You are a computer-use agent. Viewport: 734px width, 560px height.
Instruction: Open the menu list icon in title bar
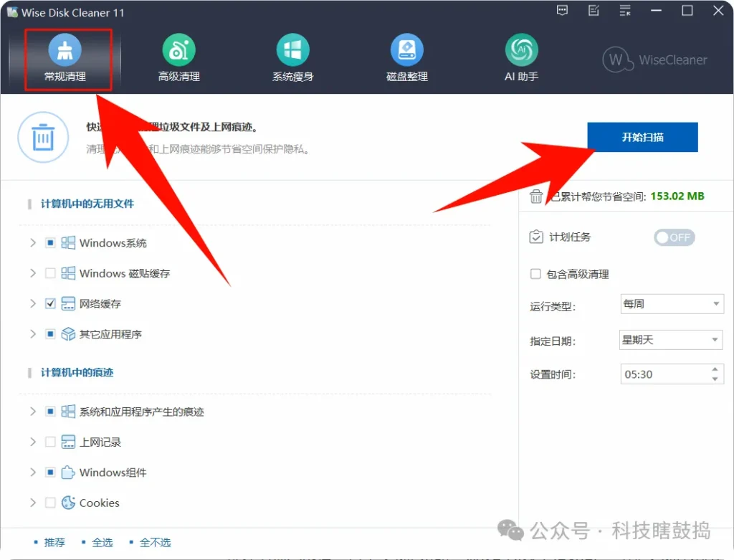pos(625,10)
